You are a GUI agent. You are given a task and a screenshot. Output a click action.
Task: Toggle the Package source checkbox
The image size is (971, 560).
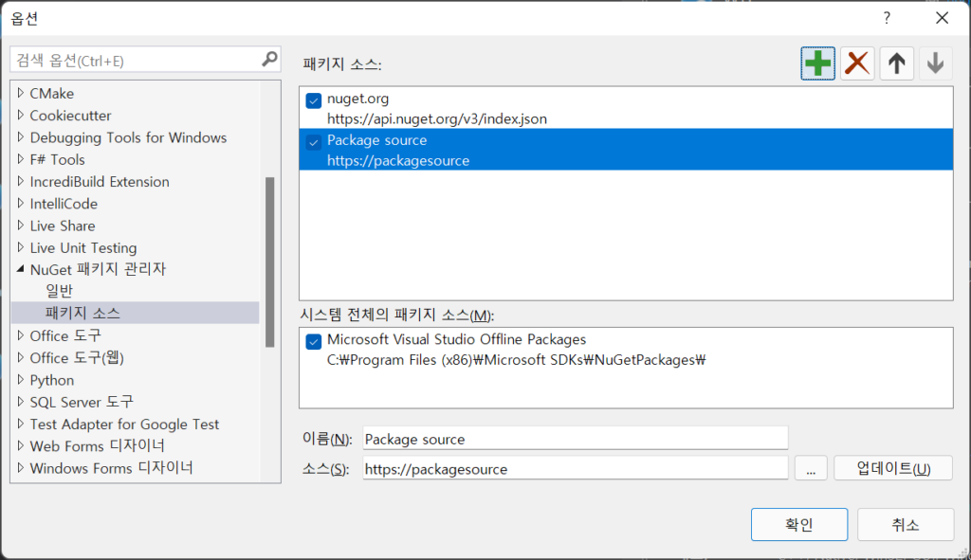pos(313,142)
